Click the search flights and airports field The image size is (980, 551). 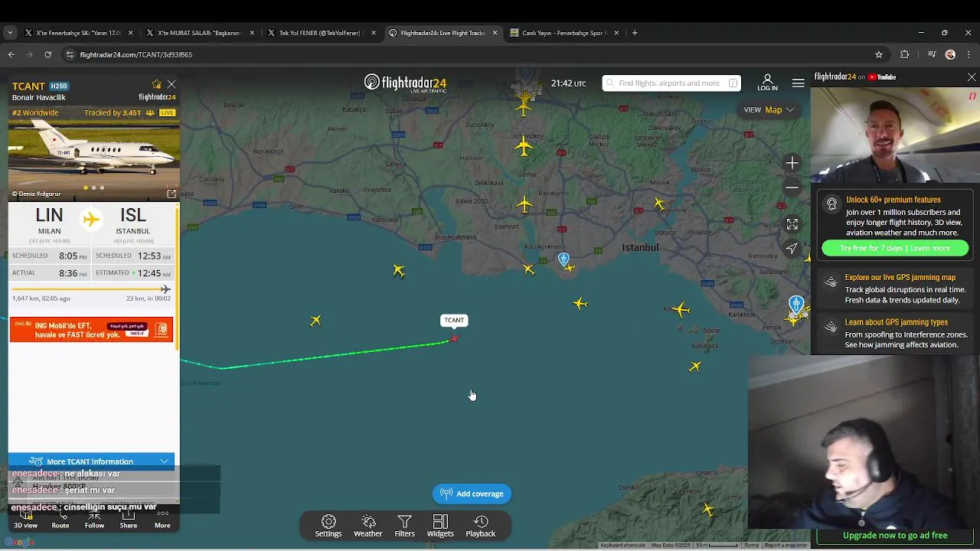click(x=671, y=83)
